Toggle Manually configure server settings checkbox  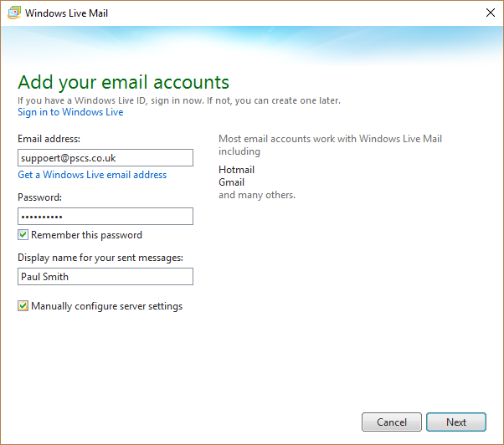(23, 306)
